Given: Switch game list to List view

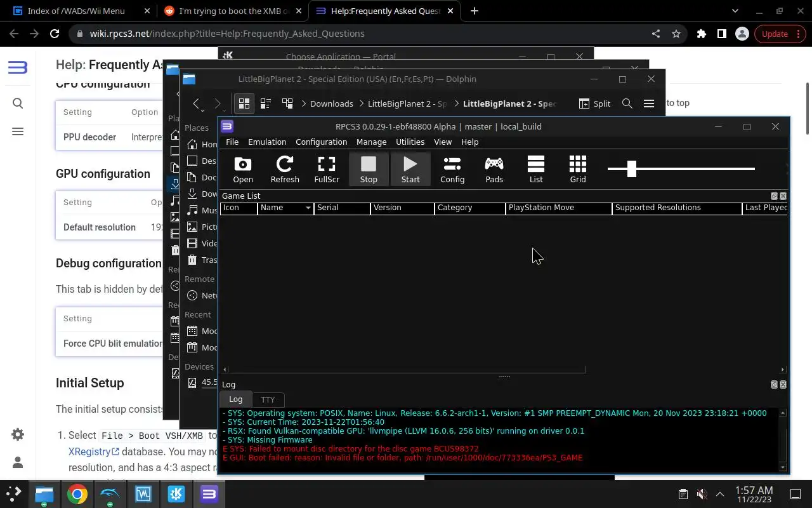Looking at the screenshot, I should click(536, 169).
